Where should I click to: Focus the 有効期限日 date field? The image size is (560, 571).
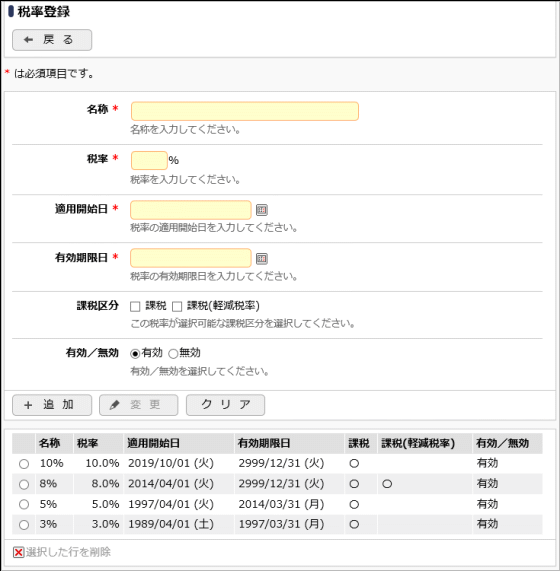coord(191,258)
